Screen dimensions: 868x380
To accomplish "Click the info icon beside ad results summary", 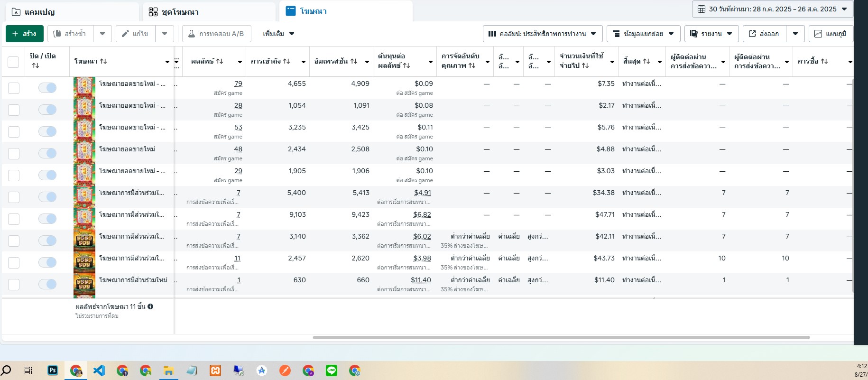I will 150,306.
